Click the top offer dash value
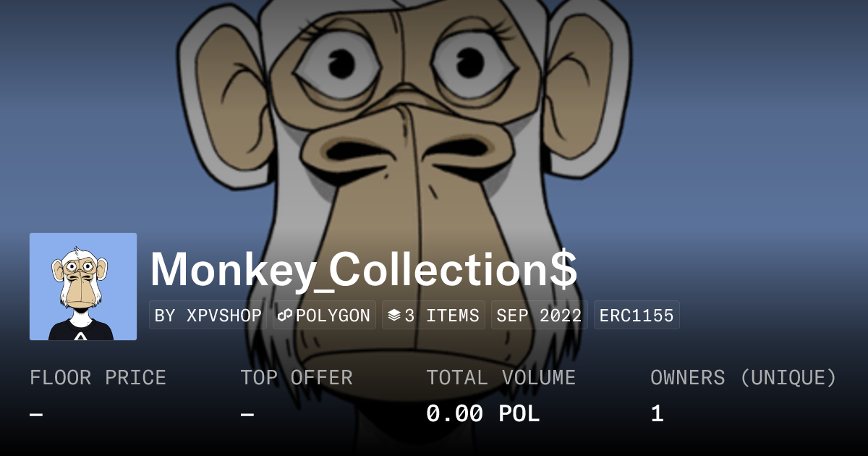868x456 pixels. coord(247,414)
